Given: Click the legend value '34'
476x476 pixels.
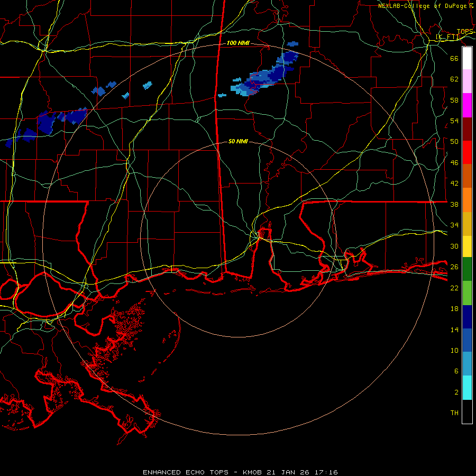Looking at the screenshot, I should [x=454, y=225].
